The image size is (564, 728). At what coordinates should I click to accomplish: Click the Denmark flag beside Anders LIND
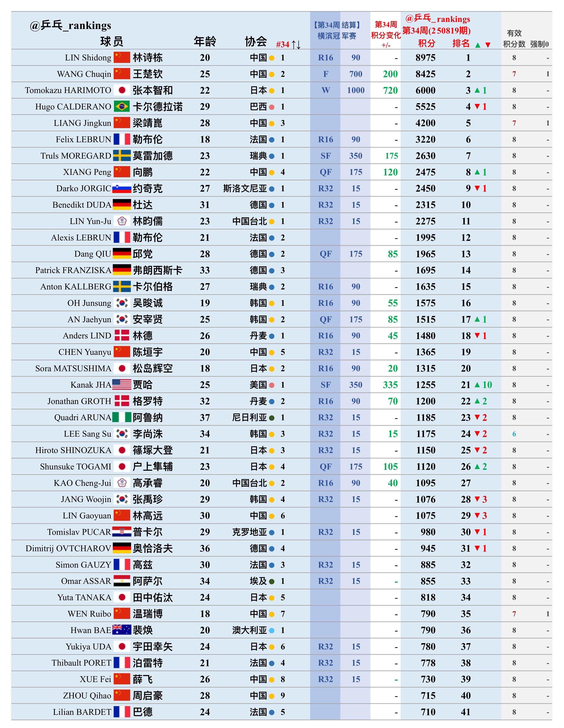122,336
